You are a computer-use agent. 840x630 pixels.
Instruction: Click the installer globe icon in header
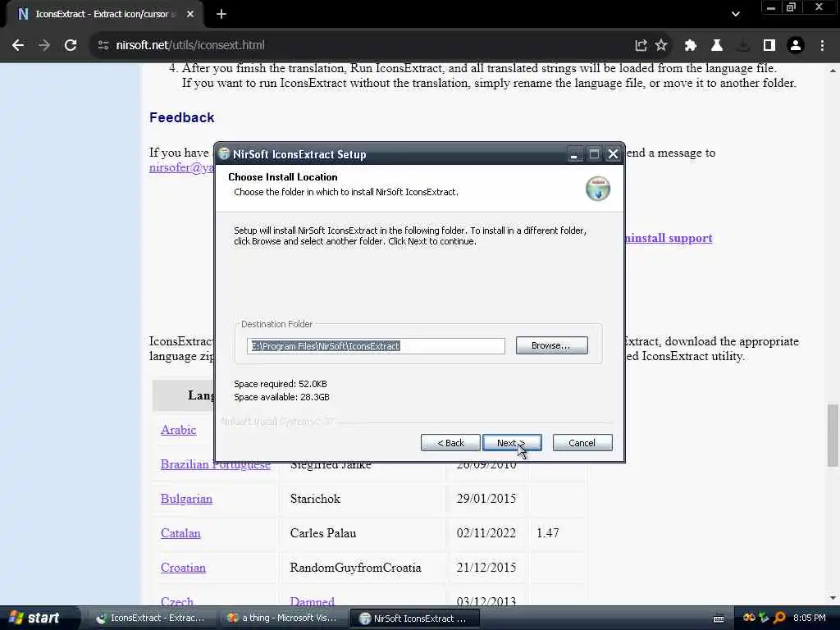[598, 189]
